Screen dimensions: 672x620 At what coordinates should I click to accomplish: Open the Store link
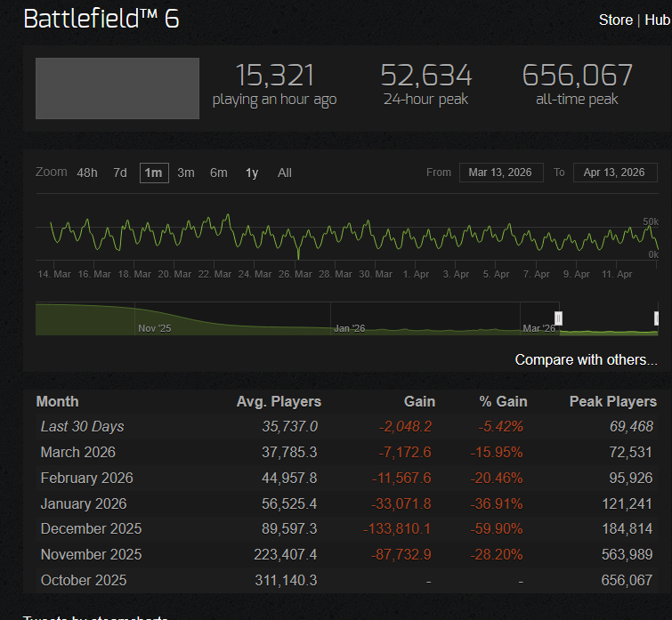(615, 20)
